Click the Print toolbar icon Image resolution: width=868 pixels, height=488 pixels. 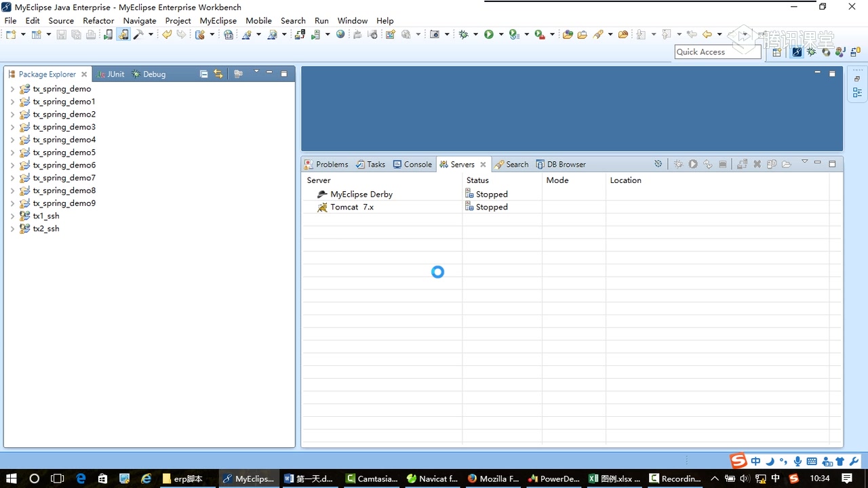[x=91, y=35]
